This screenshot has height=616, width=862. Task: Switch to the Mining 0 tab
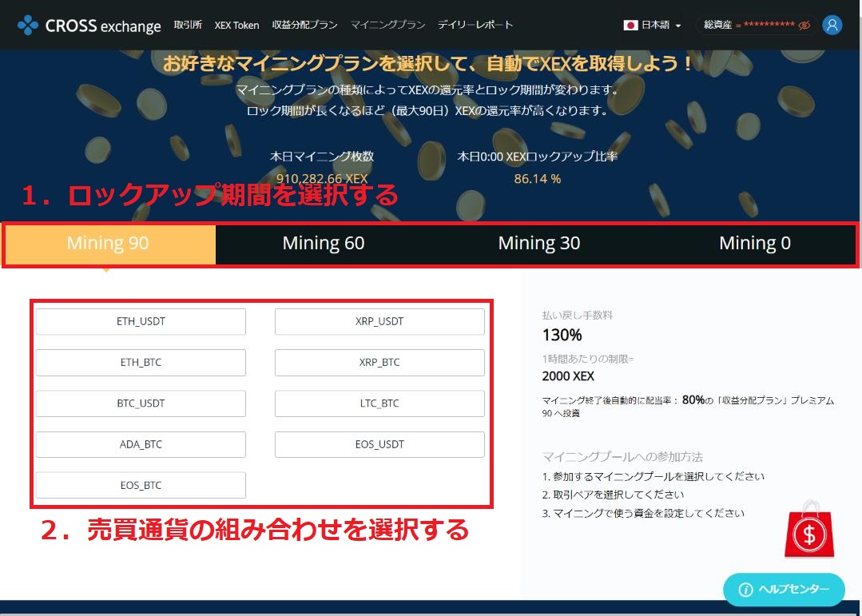(754, 244)
